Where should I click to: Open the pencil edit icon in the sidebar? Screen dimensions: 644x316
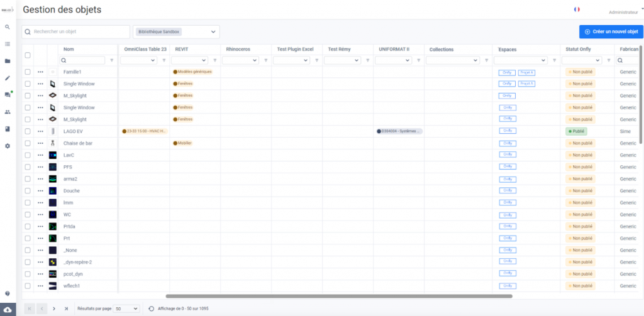point(8,78)
